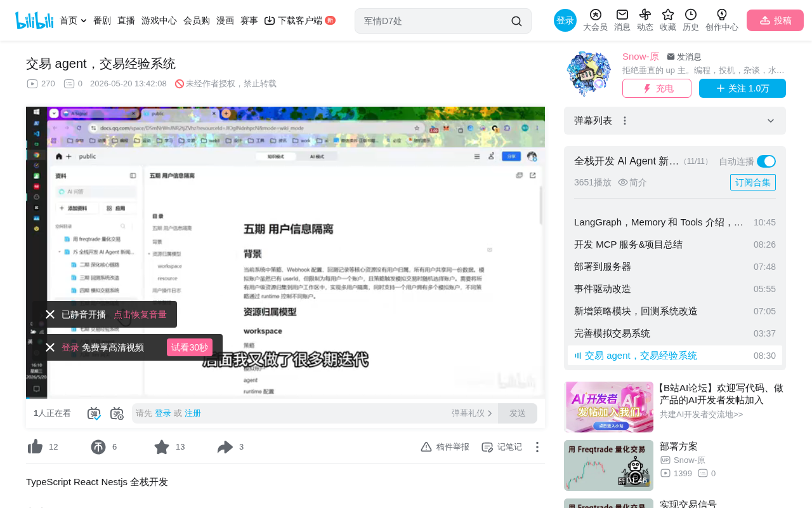
Task: Click the 登录 avatar button
Action: (x=565, y=20)
